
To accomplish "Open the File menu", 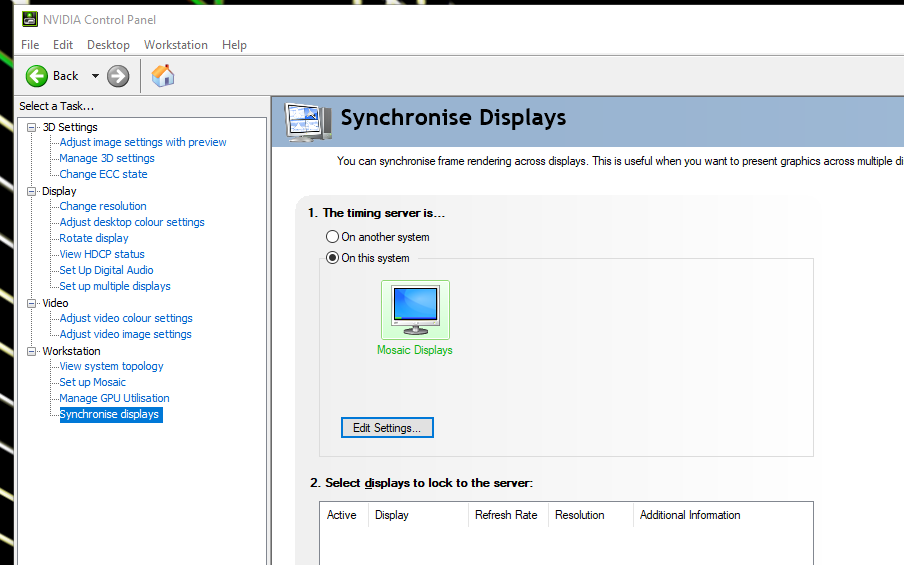I will (30, 44).
